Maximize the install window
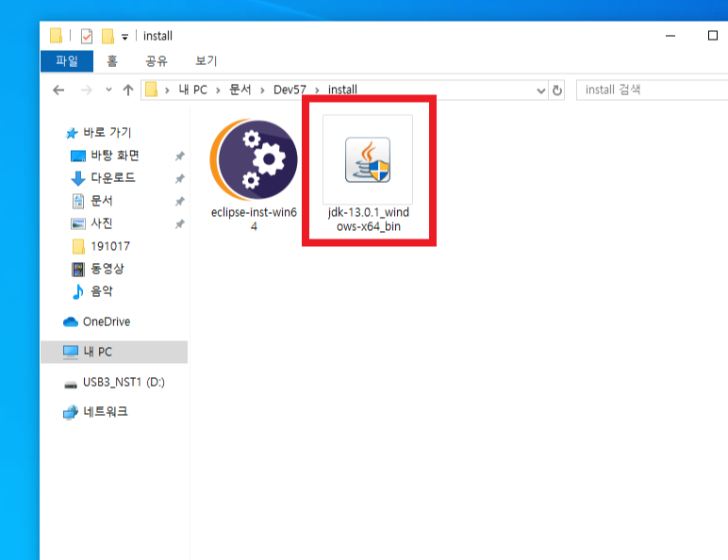 click(712, 36)
